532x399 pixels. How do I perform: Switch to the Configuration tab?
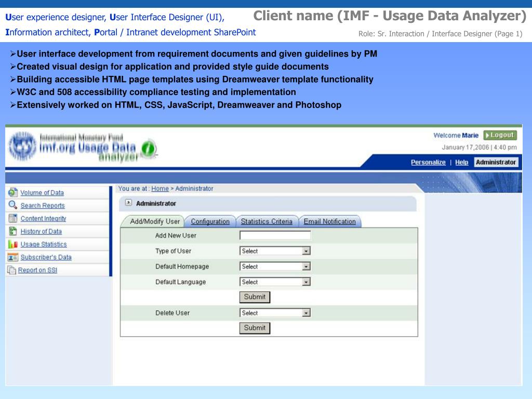tap(210, 221)
